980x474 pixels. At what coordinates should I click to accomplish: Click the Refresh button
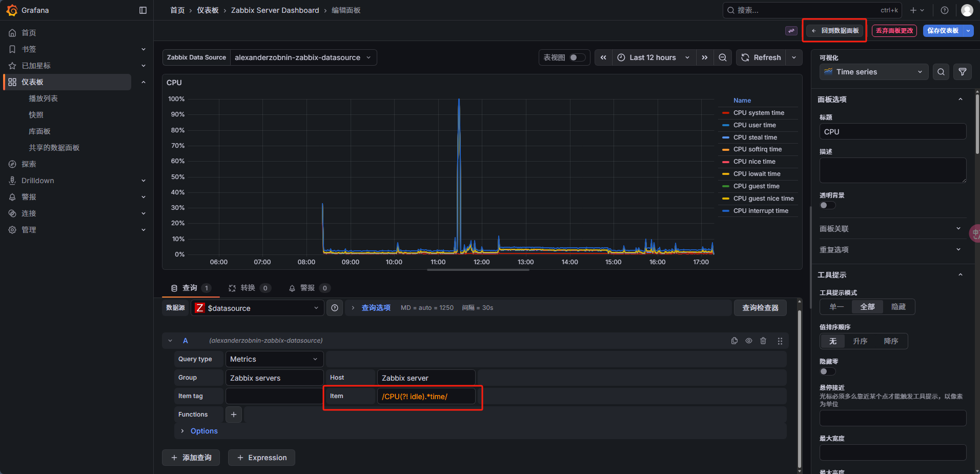(x=761, y=57)
